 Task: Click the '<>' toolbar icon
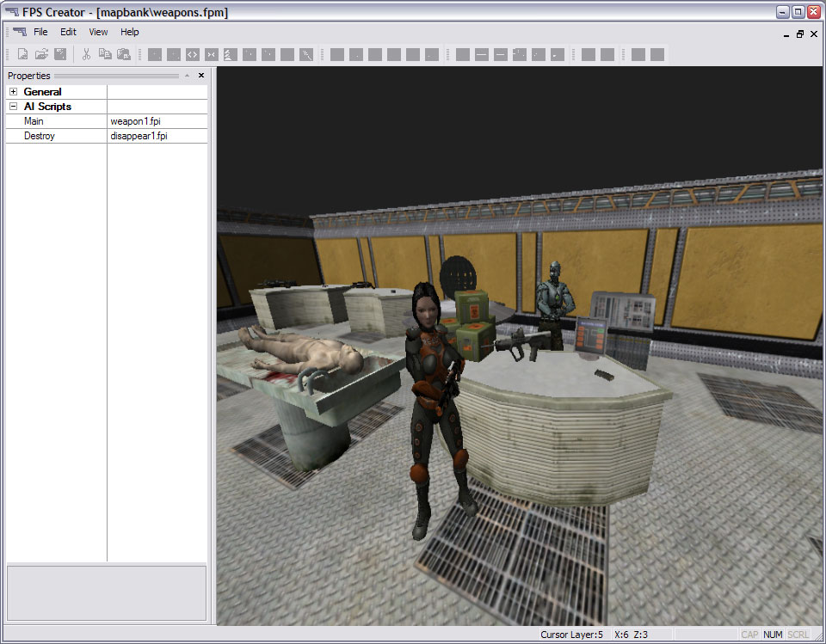tap(192, 54)
